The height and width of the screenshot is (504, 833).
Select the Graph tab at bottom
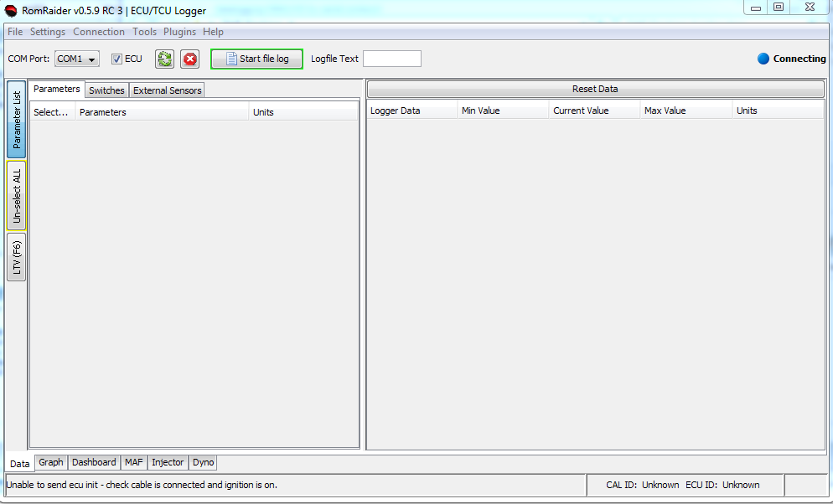point(51,462)
